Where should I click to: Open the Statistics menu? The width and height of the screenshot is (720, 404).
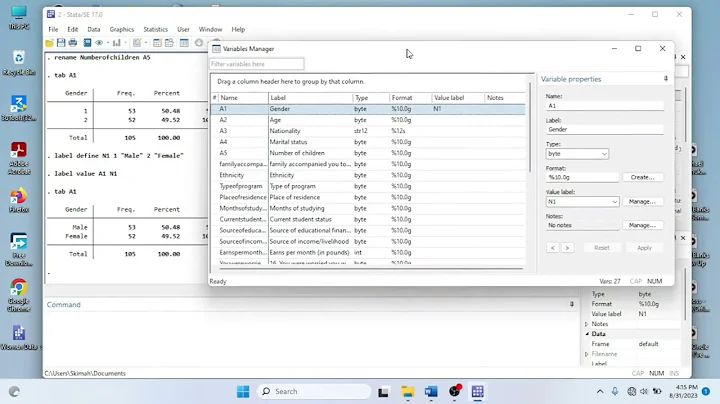156,29
